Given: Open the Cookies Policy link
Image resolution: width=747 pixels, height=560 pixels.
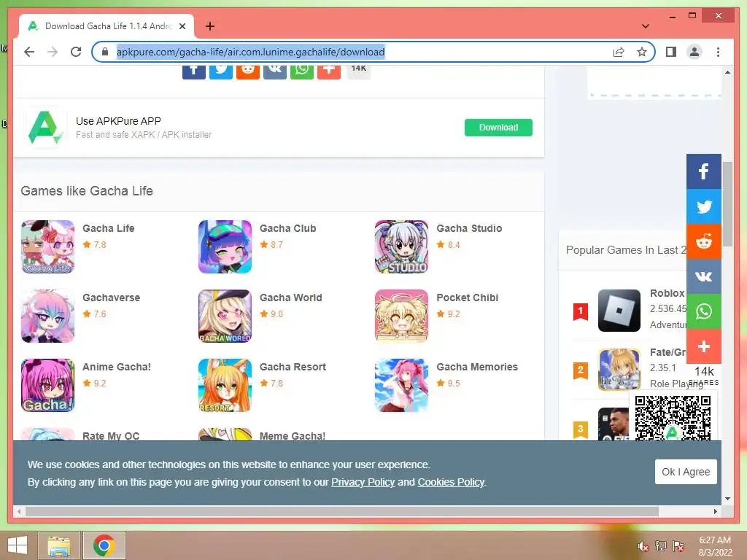Looking at the screenshot, I should (x=451, y=483).
